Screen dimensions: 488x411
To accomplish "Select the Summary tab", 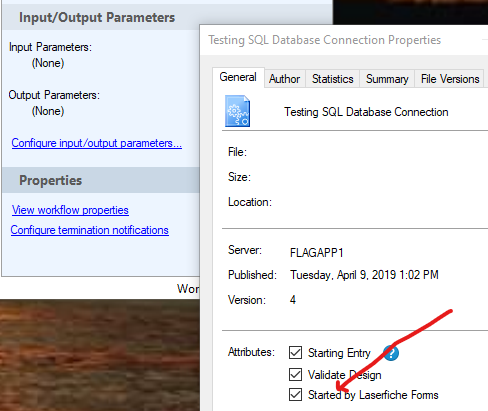I will [x=387, y=79].
